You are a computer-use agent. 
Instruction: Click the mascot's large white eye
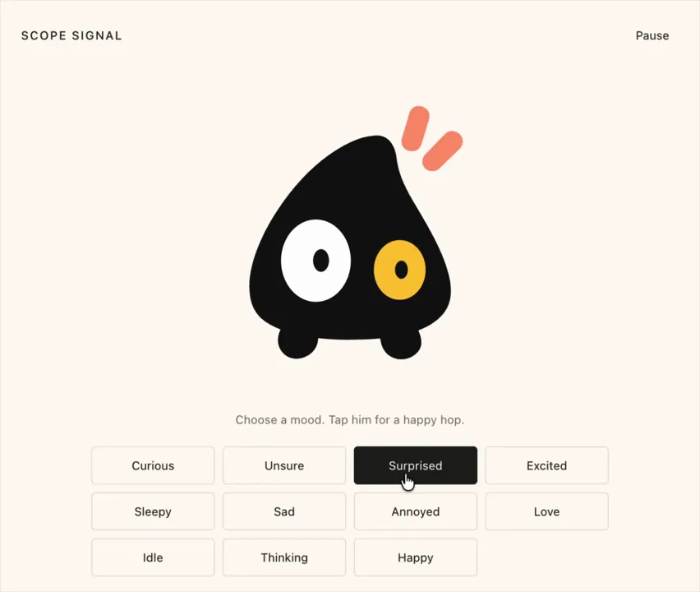click(315, 261)
